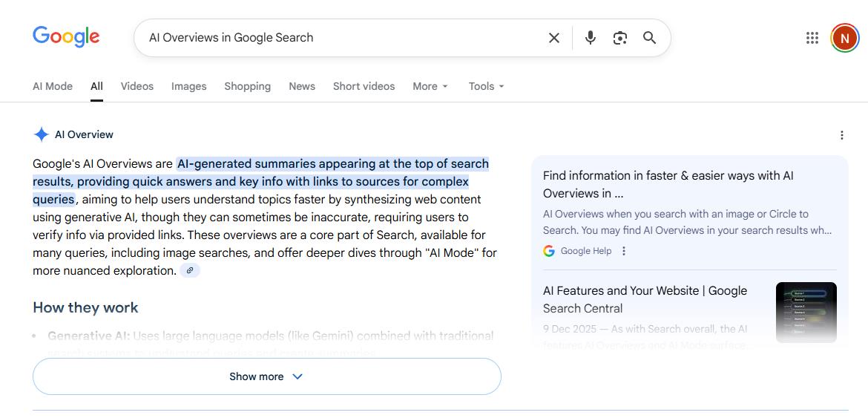Open the account profile avatar N
This screenshot has height=418, width=868.
tap(844, 38)
